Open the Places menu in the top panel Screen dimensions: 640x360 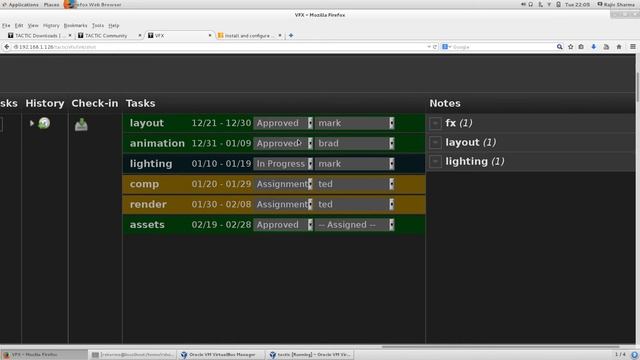(x=51, y=4)
